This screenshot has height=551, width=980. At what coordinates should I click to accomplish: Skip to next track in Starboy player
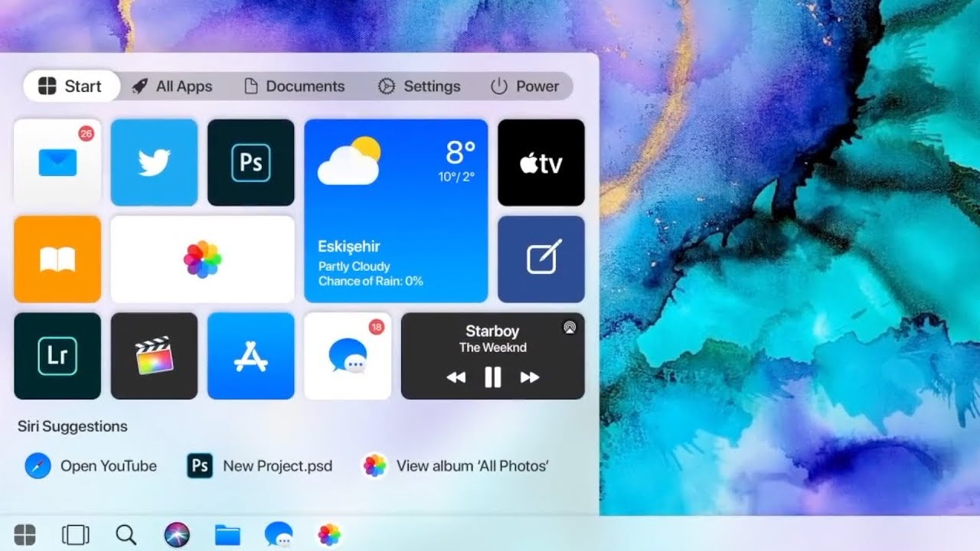click(x=530, y=377)
